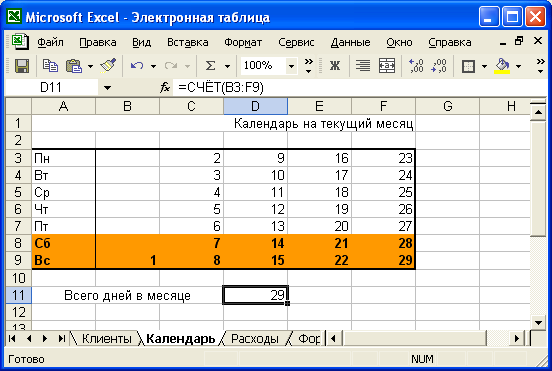Click the Save floppy disk icon
The width and height of the screenshot is (552, 371).
pos(22,66)
